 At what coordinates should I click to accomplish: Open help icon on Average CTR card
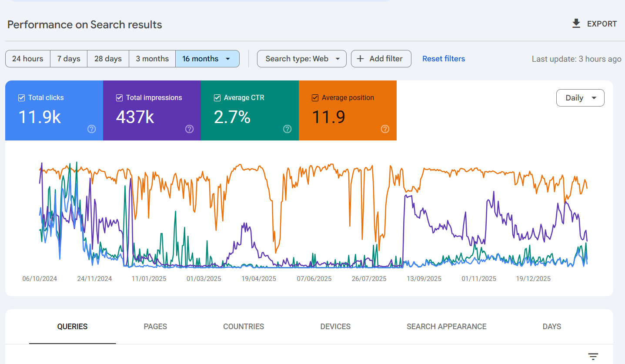coord(287,129)
